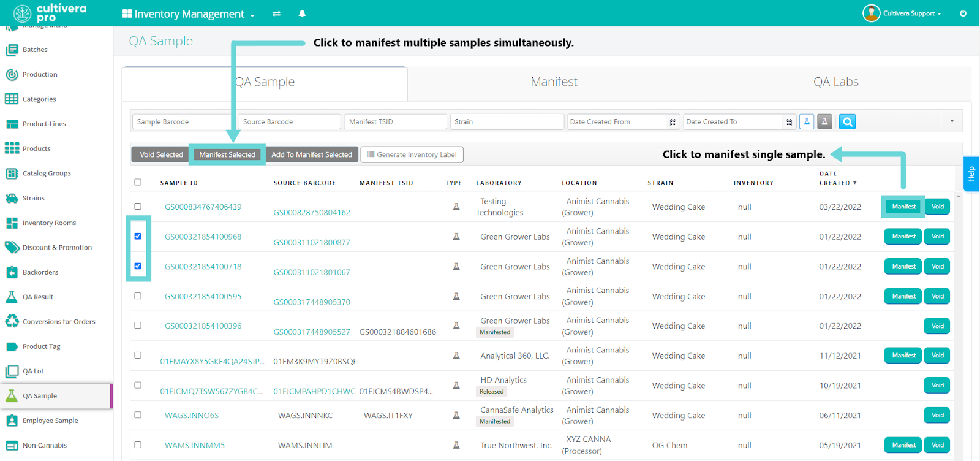This screenshot has width=980, height=461.
Task: Check the box for GS000321854100595
Action: pyautogui.click(x=138, y=295)
